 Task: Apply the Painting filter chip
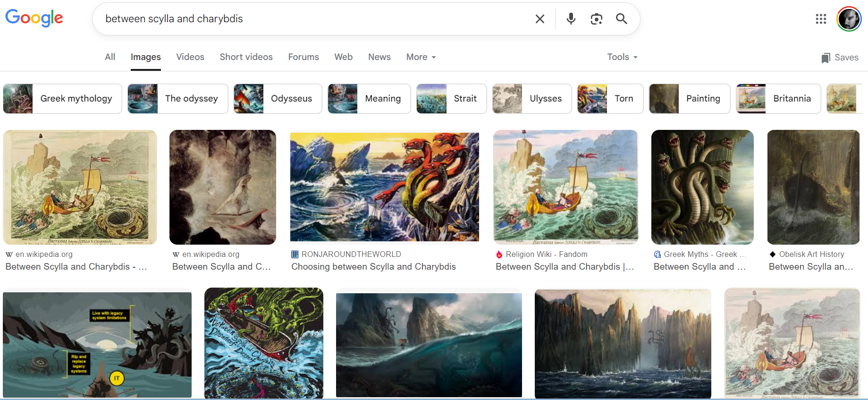[x=689, y=99]
